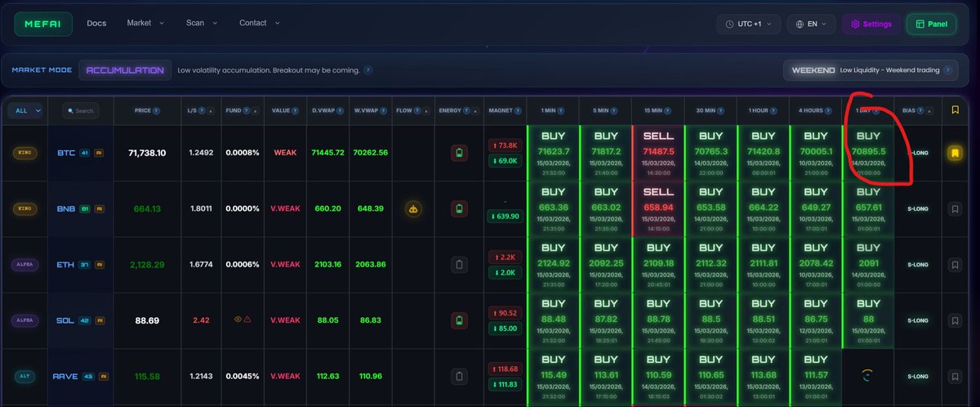Image resolution: width=980 pixels, height=407 pixels.
Task: Click the ACCUMULATION market mode badge
Action: 125,70
